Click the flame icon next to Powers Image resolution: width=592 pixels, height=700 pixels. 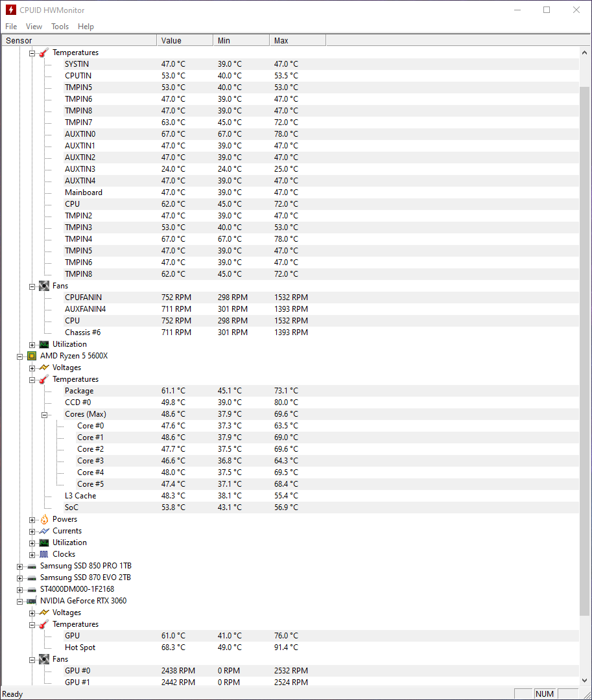click(x=43, y=519)
